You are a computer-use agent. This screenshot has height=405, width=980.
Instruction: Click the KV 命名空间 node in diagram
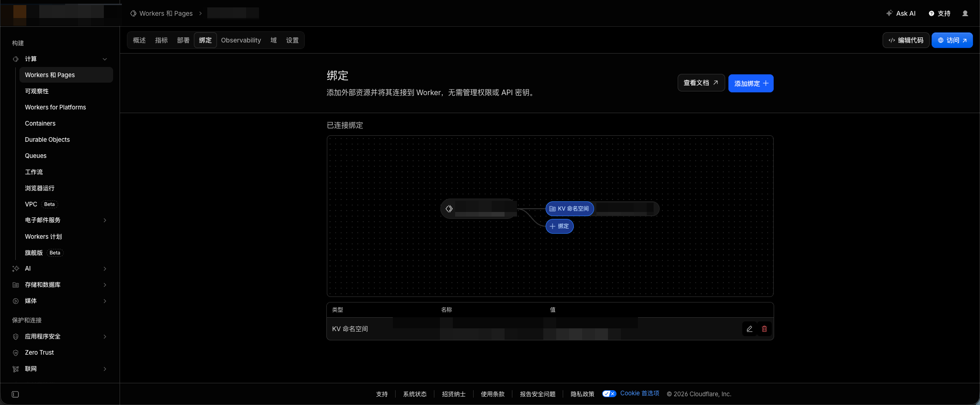(x=570, y=209)
